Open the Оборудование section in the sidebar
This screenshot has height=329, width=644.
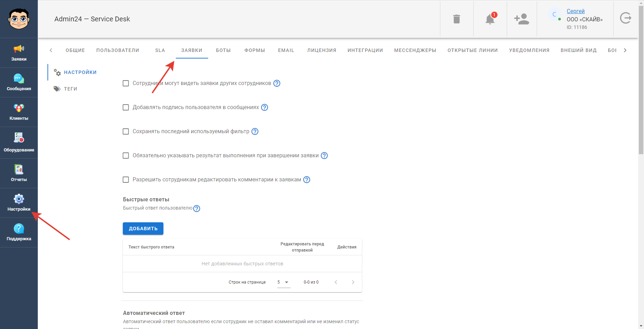(x=19, y=142)
